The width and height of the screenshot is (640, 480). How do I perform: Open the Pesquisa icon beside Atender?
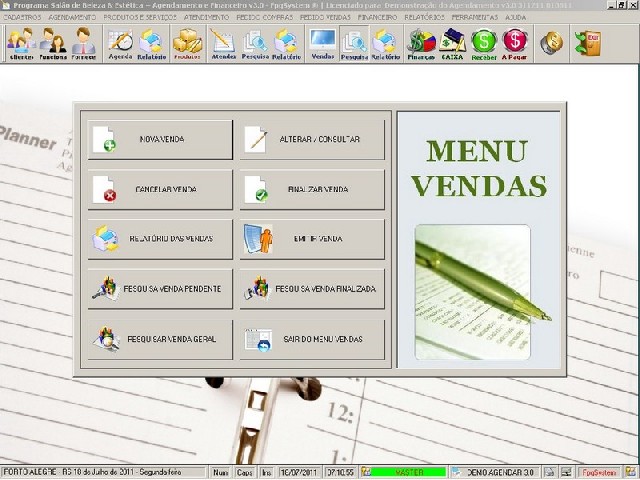pos(255,44)
